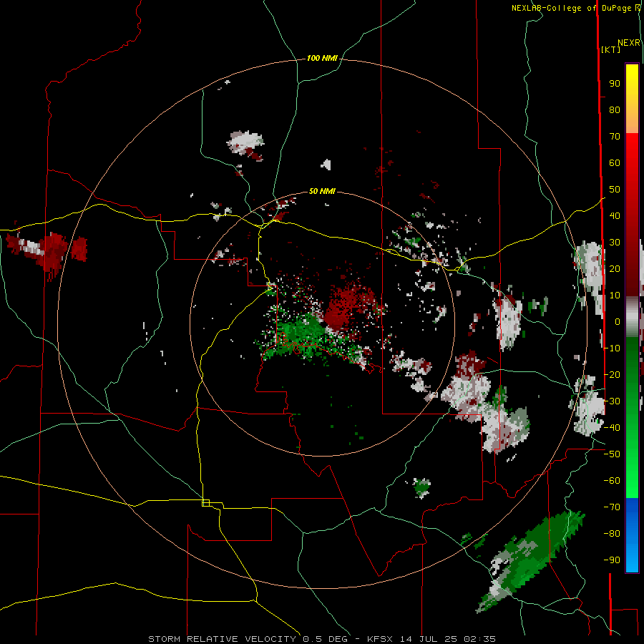Click the "50 NMI" range ring label

pos(322,191)
